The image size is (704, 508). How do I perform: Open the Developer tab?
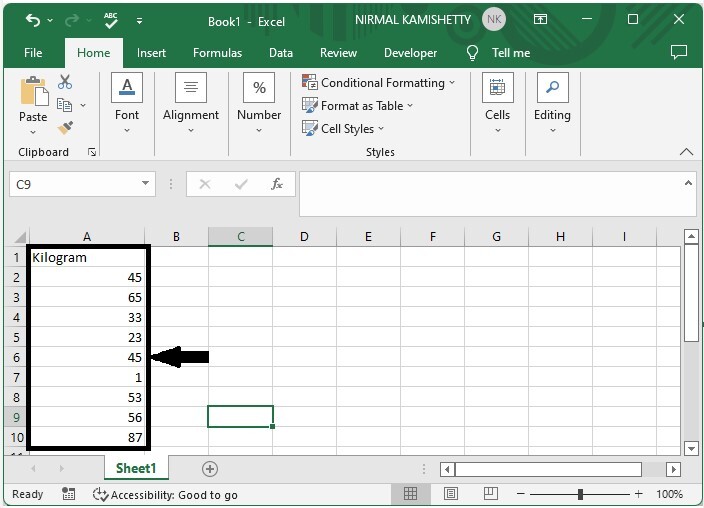click(410, 53)
